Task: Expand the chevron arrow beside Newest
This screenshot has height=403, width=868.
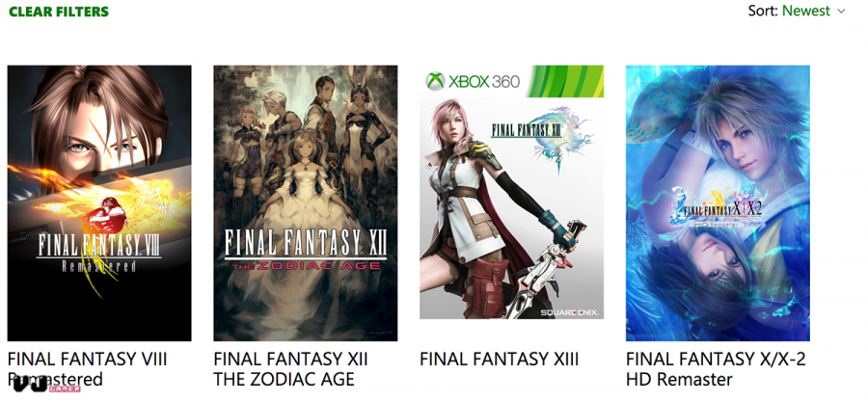Action: pos(841,11)
